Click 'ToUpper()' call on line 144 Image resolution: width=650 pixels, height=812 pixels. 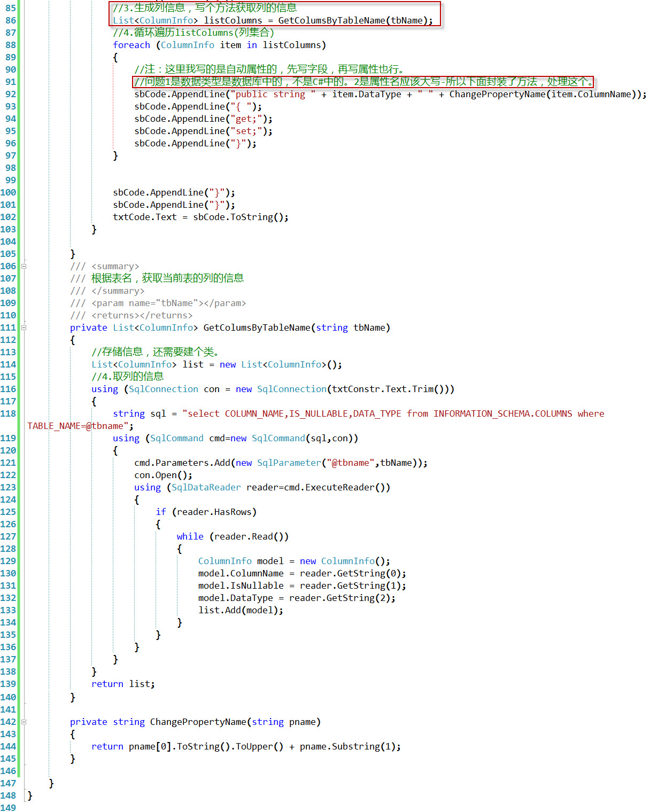tap(260, 746)
